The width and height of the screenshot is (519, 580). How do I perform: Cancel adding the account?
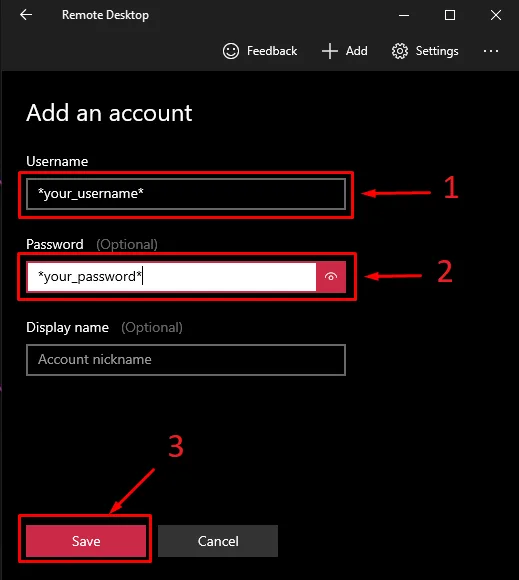coord(218,541)
